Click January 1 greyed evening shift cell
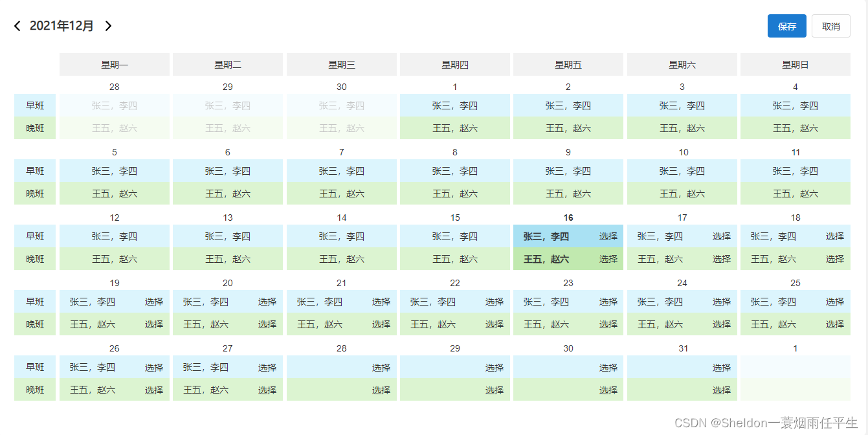 796,390
